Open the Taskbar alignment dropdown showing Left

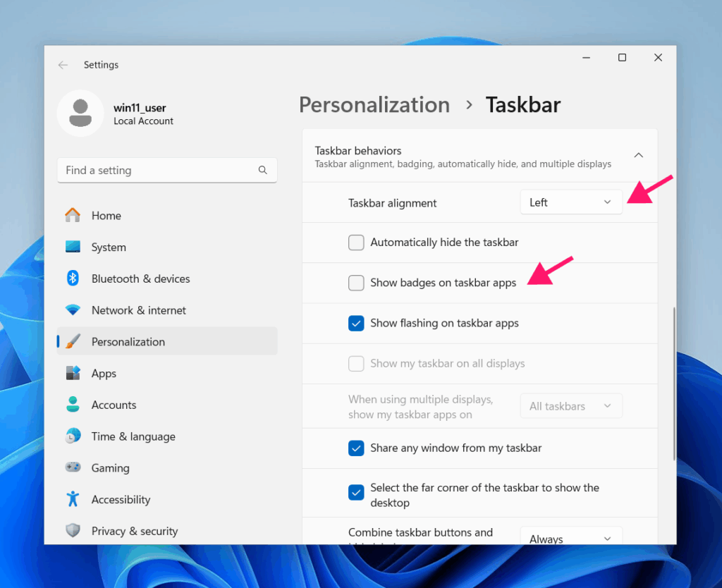click(x=571, y=202)
